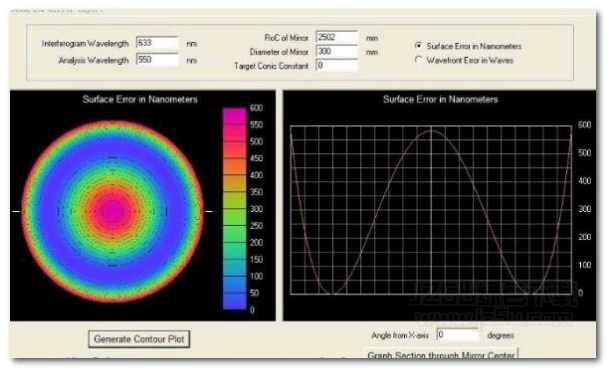Click the red outer rim of contour plot
Image resolution: width=607 pixels, height=369 pixels.
click(113, 123)
